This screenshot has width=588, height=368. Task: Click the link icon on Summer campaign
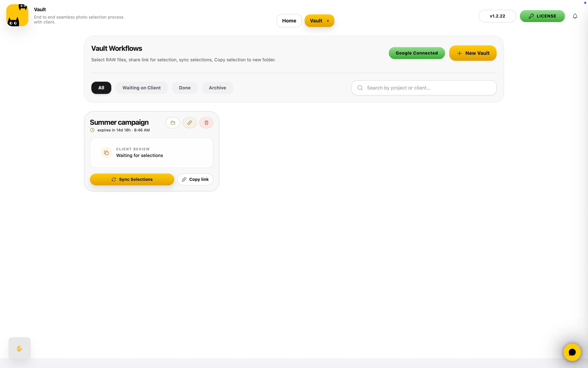pyautogui.click(x=190, y=123)
